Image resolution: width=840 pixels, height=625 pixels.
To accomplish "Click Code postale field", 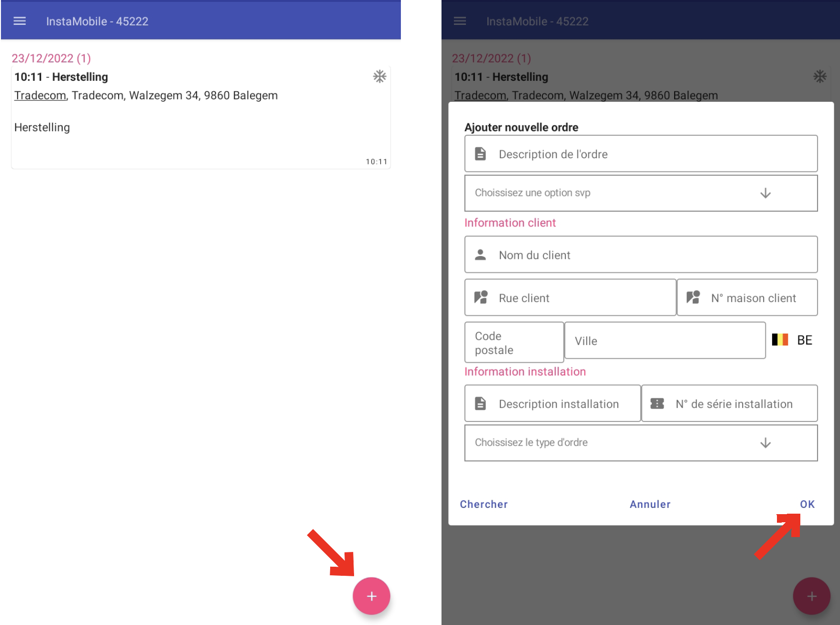I will [x=514, y=343].
